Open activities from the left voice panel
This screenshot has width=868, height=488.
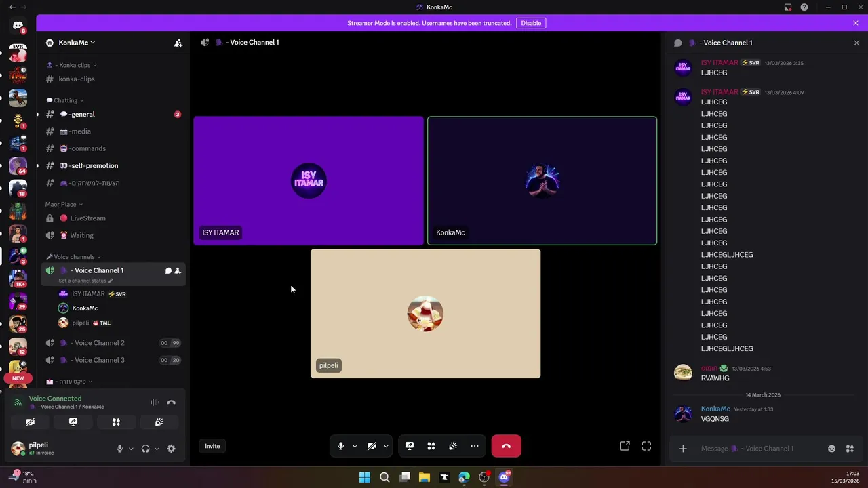(x=116, y=422)
